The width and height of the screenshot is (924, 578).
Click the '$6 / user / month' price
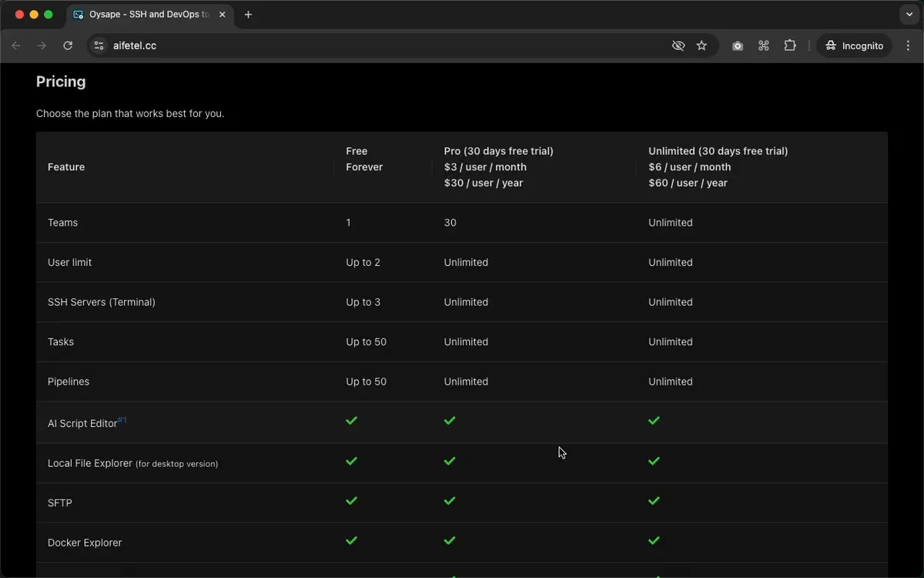[x=690, y=167]
